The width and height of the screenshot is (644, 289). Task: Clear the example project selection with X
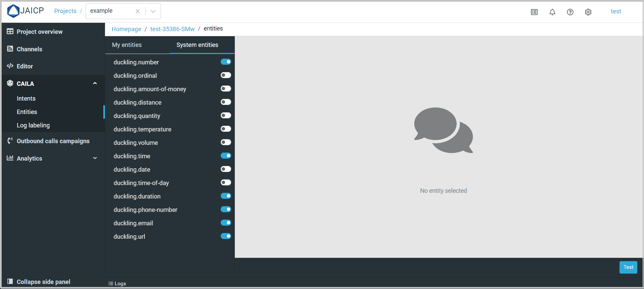point(138,11)
